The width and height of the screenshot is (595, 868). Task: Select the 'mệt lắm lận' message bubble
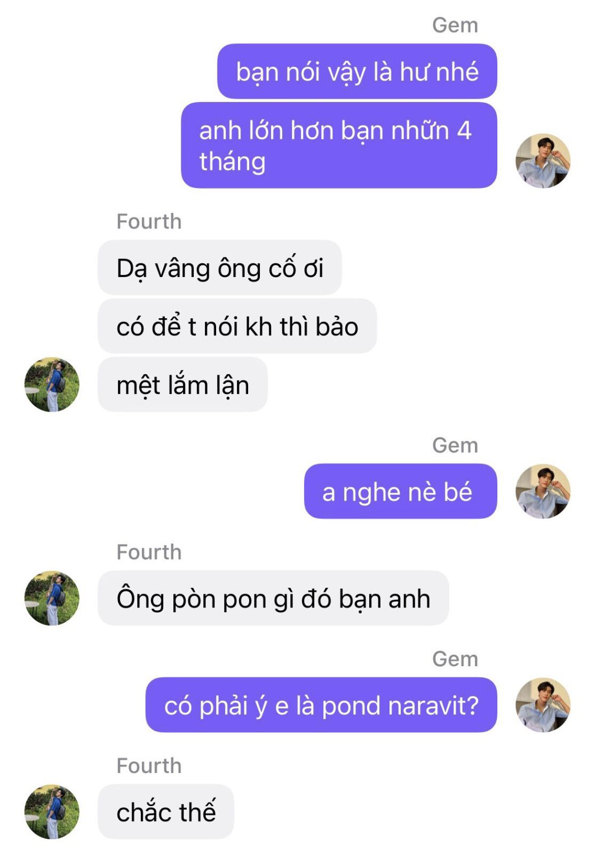click(x=183, y=384)
